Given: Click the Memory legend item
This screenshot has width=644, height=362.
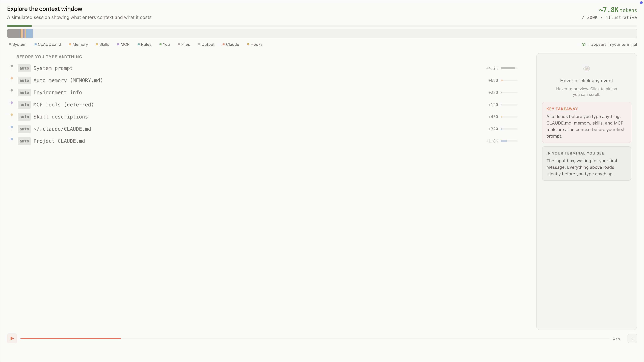Looking at the screenshot, I should (78, 44).
